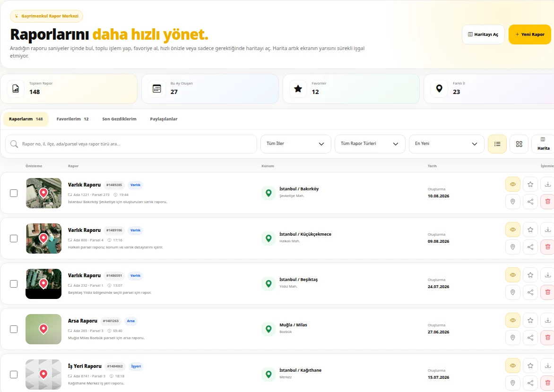This screenshot has width=554, height=392.
Task: Show İstanbul / Bakırköy report location pin
Action: [x=513, y=202]
